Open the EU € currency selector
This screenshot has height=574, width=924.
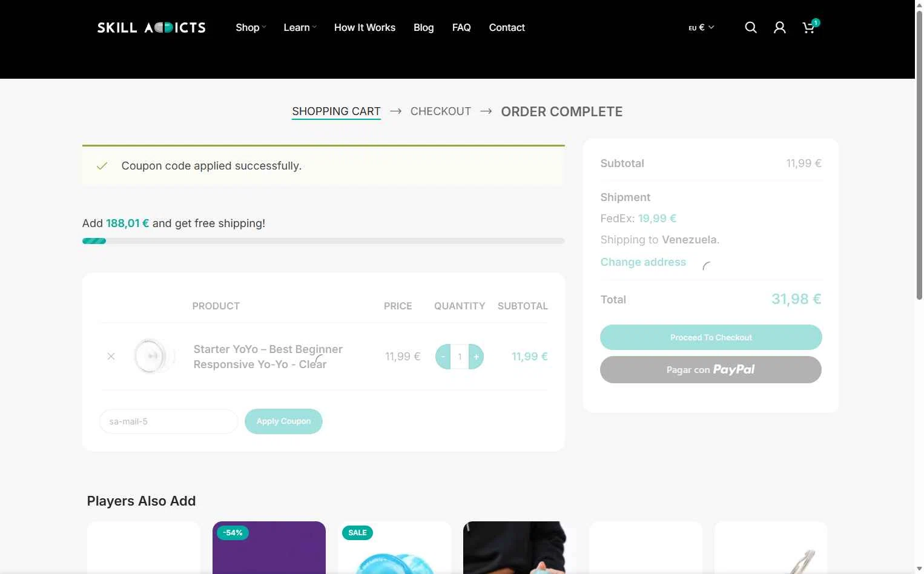tap(701, 27)
